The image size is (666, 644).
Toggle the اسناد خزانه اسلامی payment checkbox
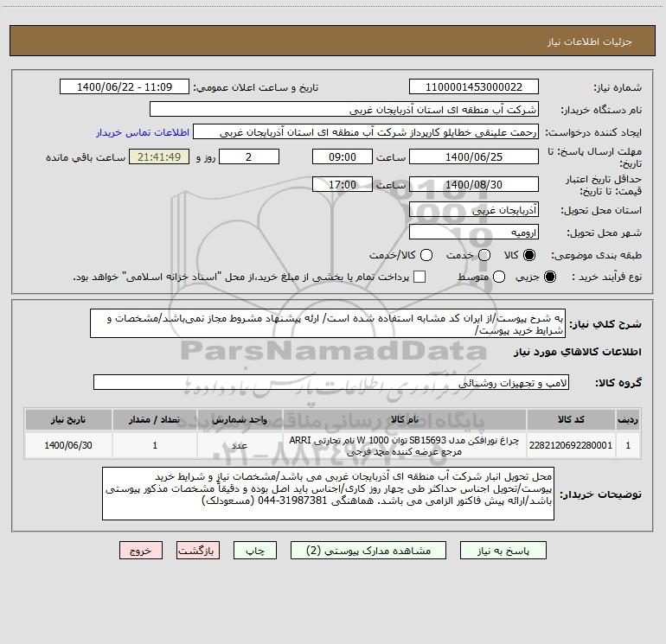(419, 277)
